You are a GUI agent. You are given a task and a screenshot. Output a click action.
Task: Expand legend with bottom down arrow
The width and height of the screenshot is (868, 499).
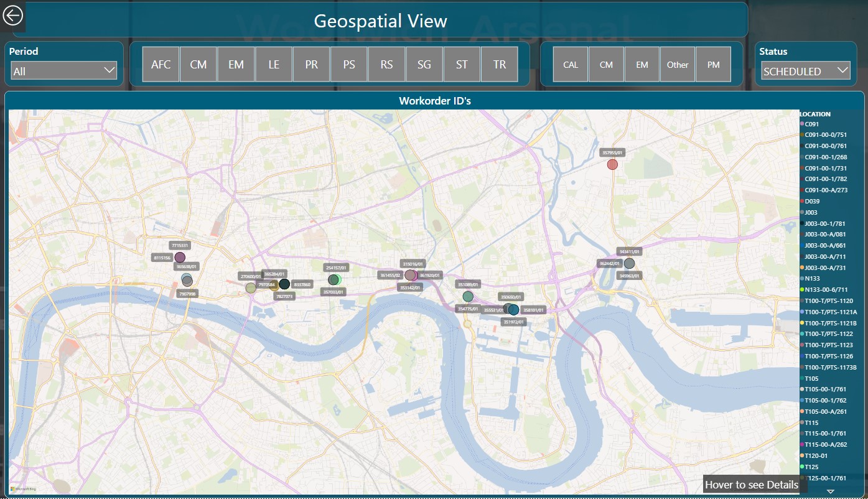830,492
